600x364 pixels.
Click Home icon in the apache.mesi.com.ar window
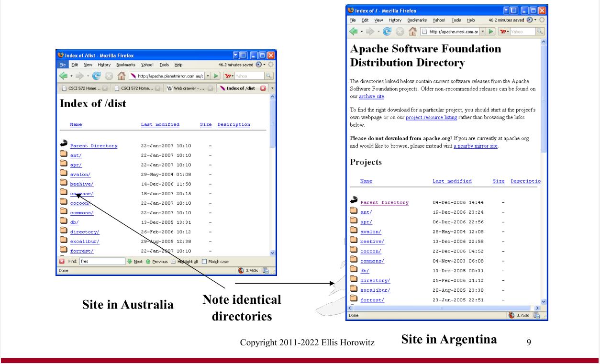(x=412, y=32)
